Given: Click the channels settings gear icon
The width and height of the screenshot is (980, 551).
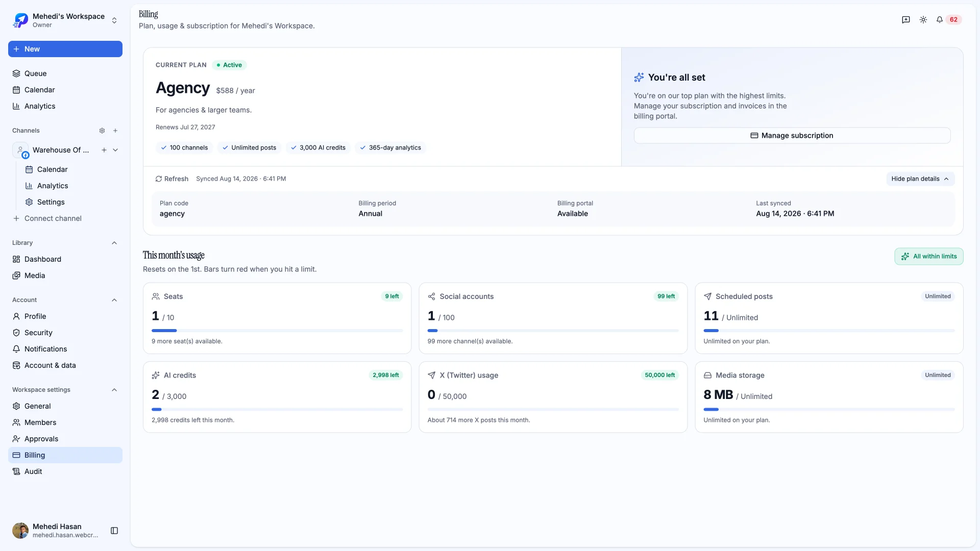Looking at the screenshot, I should pyautogui.click(x=102, y=131).
